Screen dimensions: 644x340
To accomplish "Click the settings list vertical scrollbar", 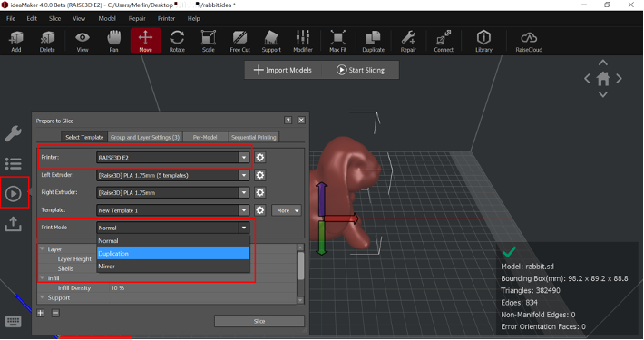I will (300, 266).
